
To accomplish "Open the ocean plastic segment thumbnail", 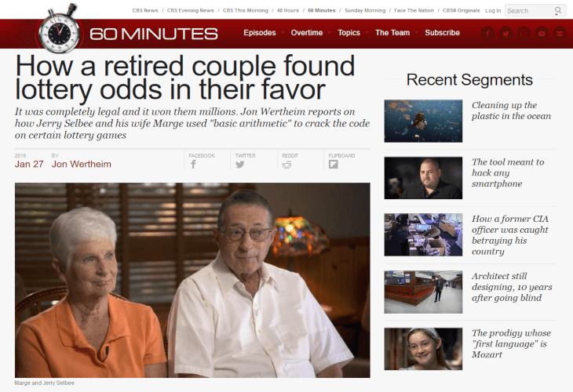I will (423, 121).
